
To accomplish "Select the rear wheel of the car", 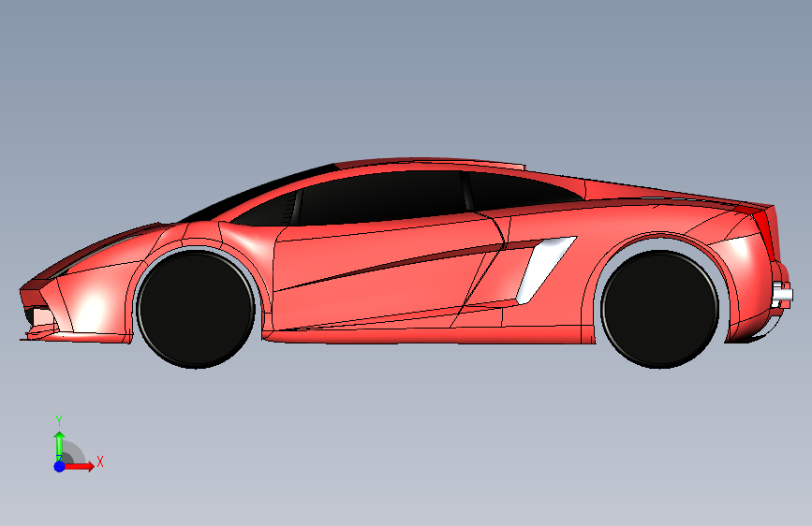I will pos(659,309).
